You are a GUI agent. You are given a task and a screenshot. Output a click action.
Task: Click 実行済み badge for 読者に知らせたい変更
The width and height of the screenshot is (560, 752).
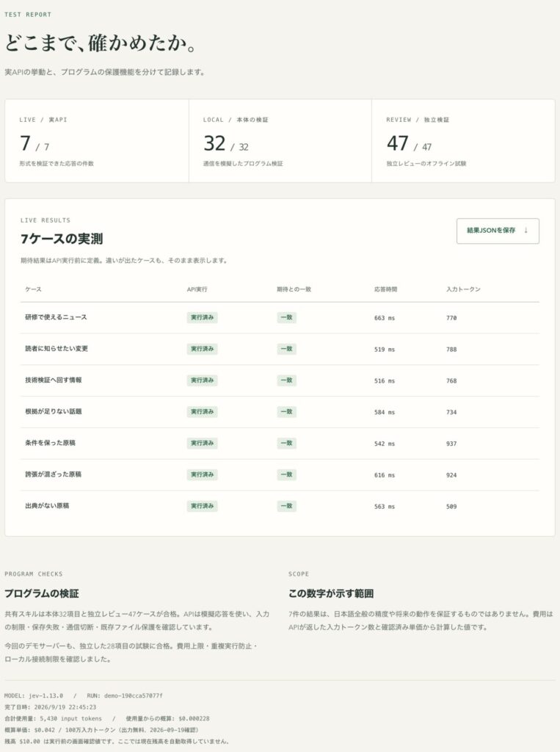(202, 349)
